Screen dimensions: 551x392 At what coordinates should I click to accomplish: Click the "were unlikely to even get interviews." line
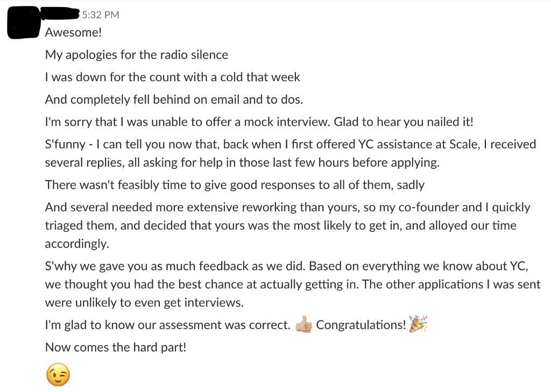click(x=144, y=303)
